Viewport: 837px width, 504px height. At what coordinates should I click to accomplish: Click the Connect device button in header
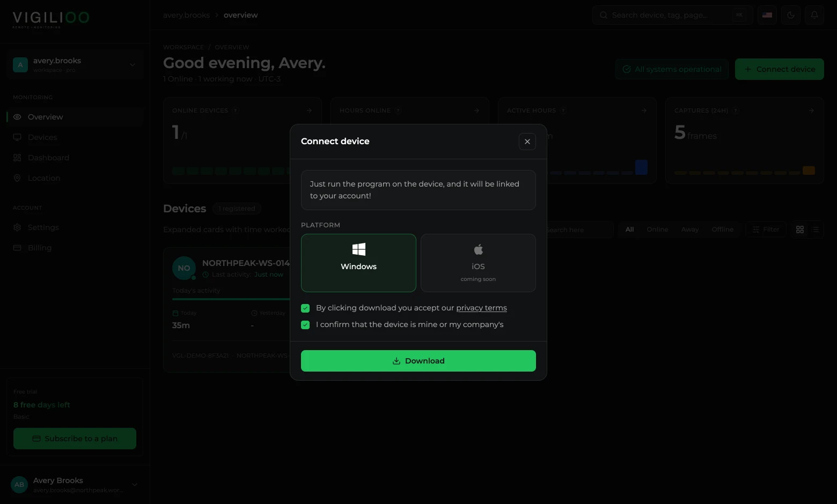point(780,69)
